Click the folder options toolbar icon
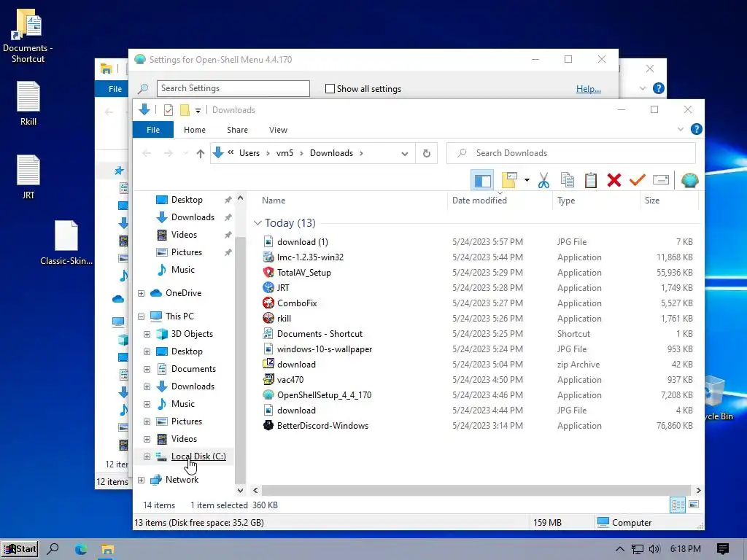 pos(508,180)
